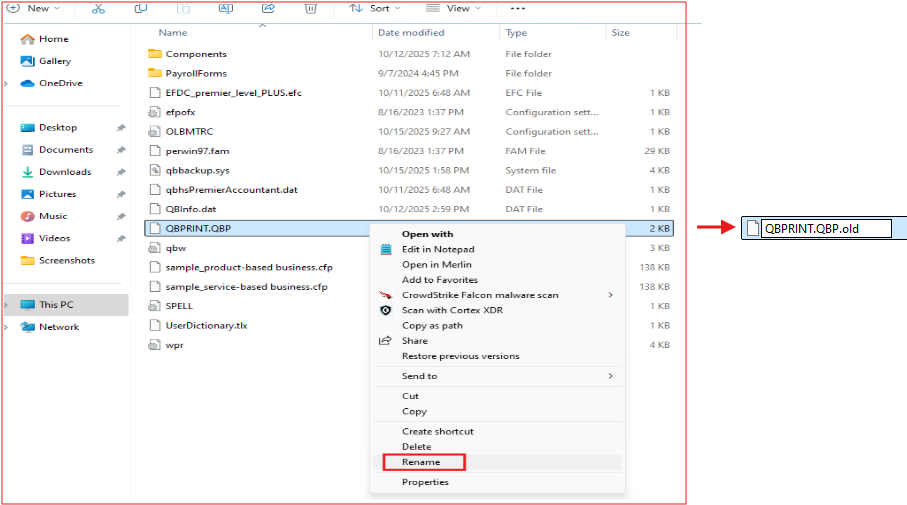Click the Copy icon in toolbar
The width and height of the screenshot is (907, 505).
click(141, 9)
